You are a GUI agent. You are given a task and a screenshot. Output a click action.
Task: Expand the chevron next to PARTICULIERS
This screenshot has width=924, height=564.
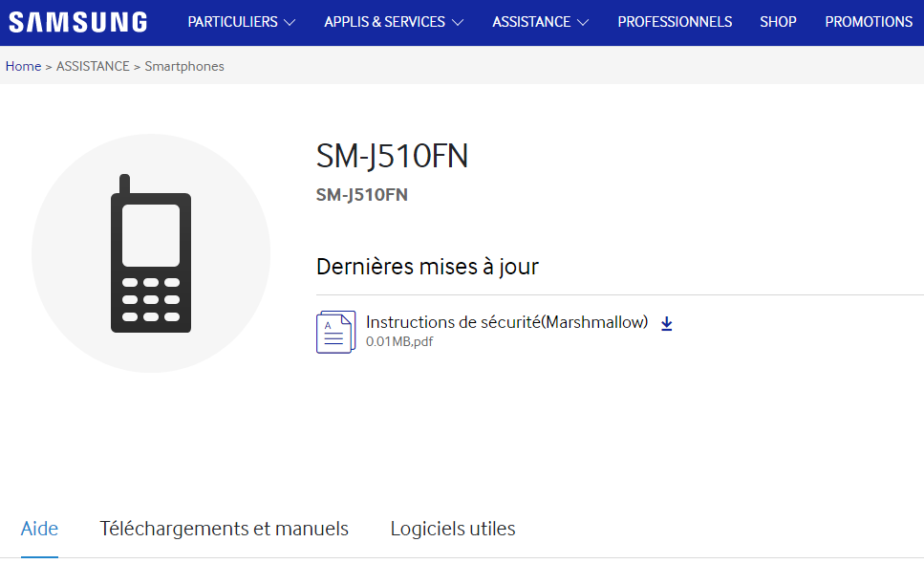pos(290,22)
